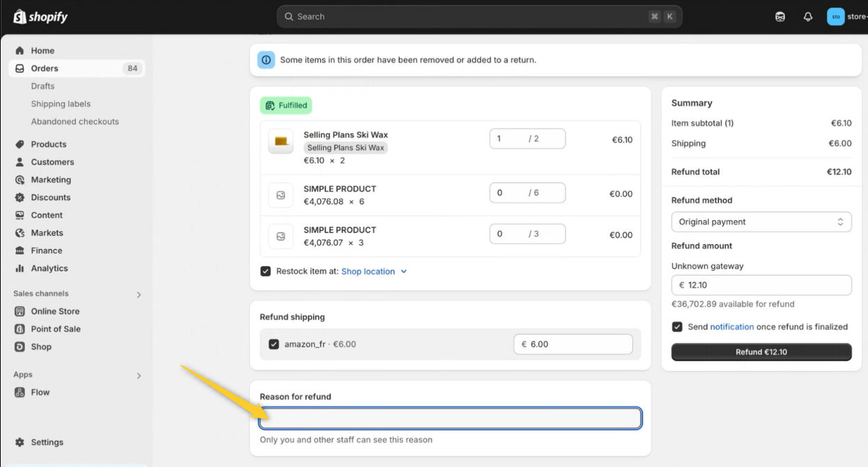Click the Refund €12.10 button
This screenshot has height=467, width=868.
pyautogui.click(x=761, y=352)
